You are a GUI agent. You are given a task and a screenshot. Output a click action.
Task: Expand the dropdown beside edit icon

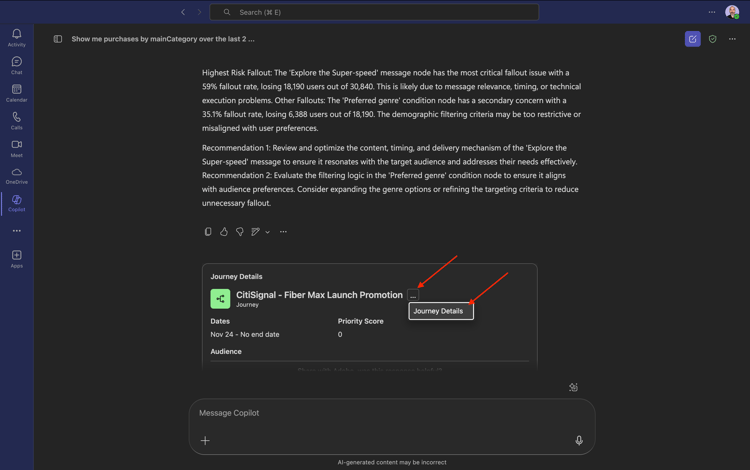267,232
